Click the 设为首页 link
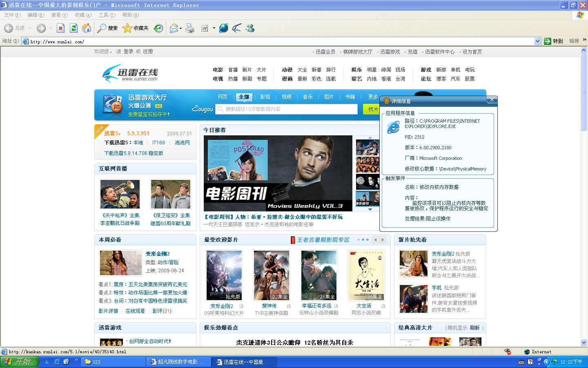Screen dimensions: 588x368 point(472,52)
